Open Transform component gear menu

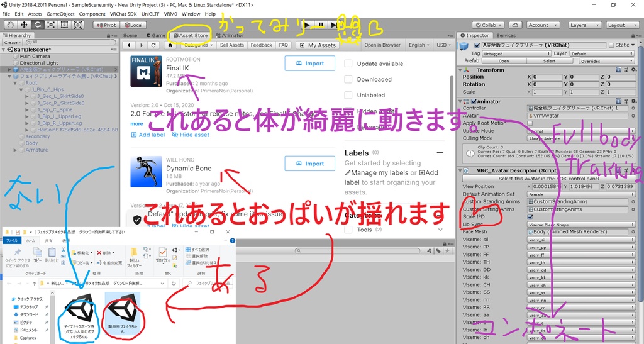click(x=634, y=70)
